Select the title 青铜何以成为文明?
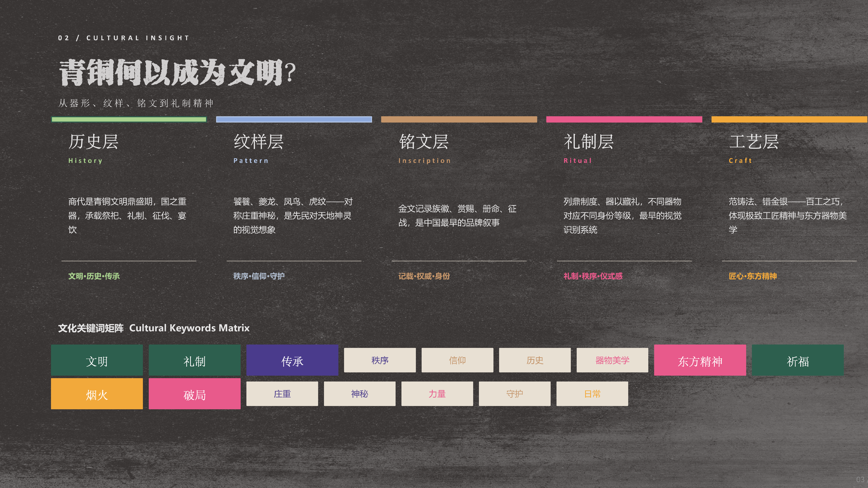This screenshot has height=488, width=868. 178,72
